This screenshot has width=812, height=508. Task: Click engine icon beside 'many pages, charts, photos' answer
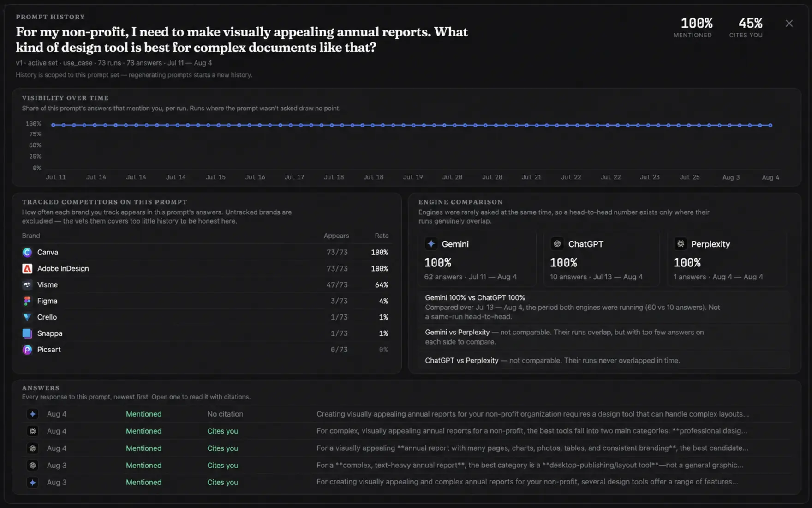32,448
